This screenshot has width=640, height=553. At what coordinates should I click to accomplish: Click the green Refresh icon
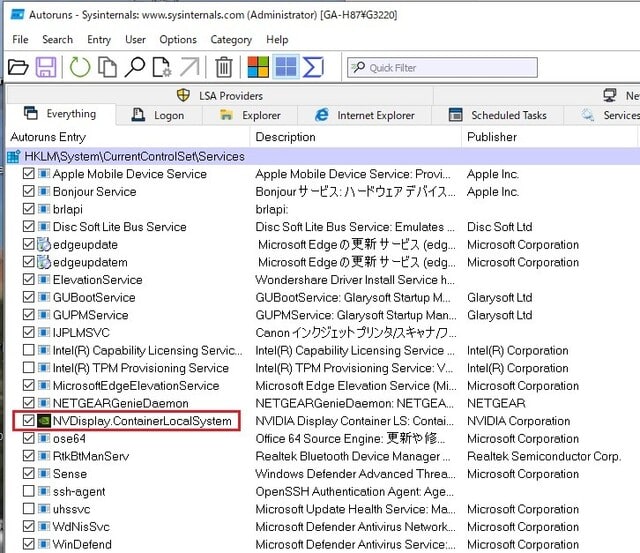[x=80, y=67]
